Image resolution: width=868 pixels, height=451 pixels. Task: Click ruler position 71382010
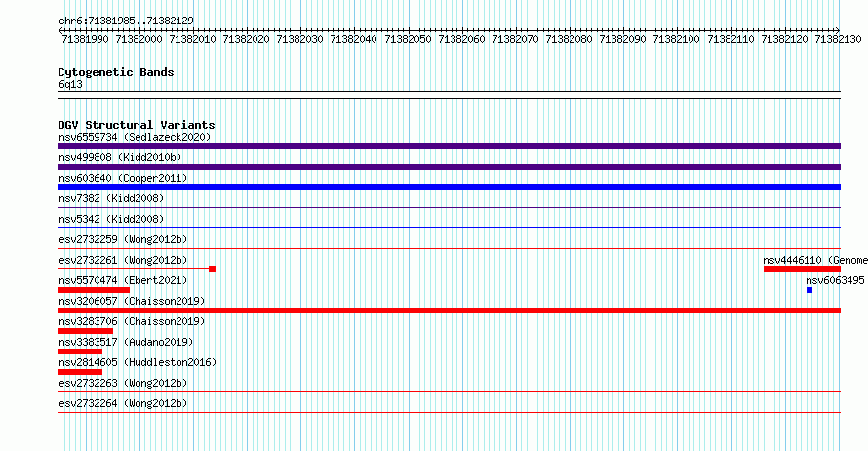point(193,39)
